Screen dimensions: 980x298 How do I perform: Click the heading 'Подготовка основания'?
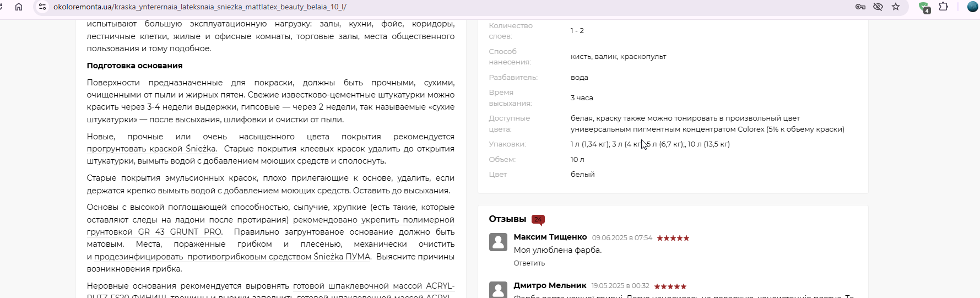pyautogui.click(x=134, y=66)
